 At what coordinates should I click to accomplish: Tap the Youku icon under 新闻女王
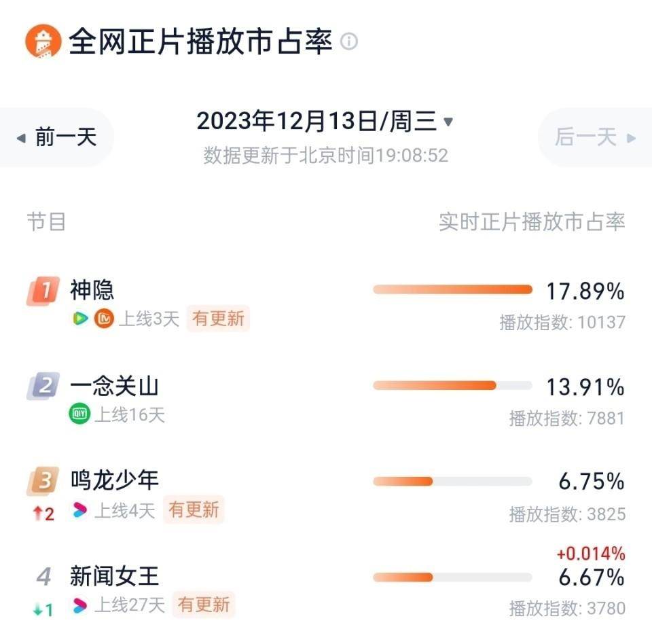coord(79,605)
